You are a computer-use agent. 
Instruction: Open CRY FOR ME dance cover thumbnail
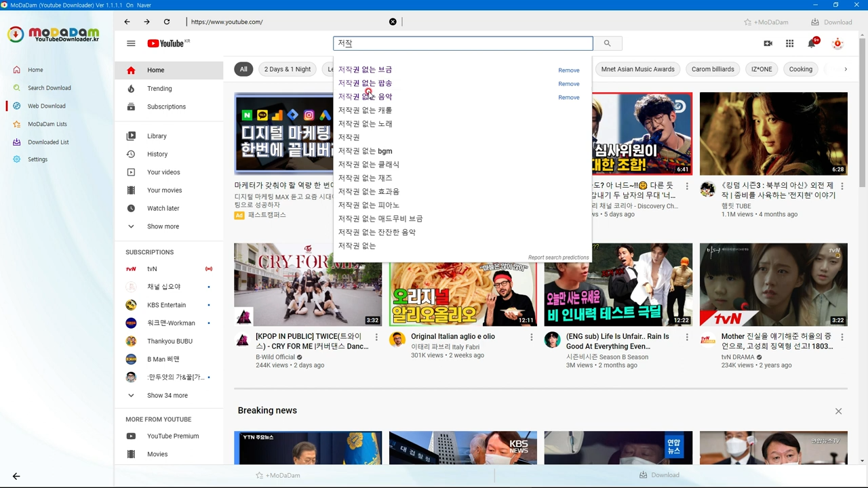[x=308, y=285]
